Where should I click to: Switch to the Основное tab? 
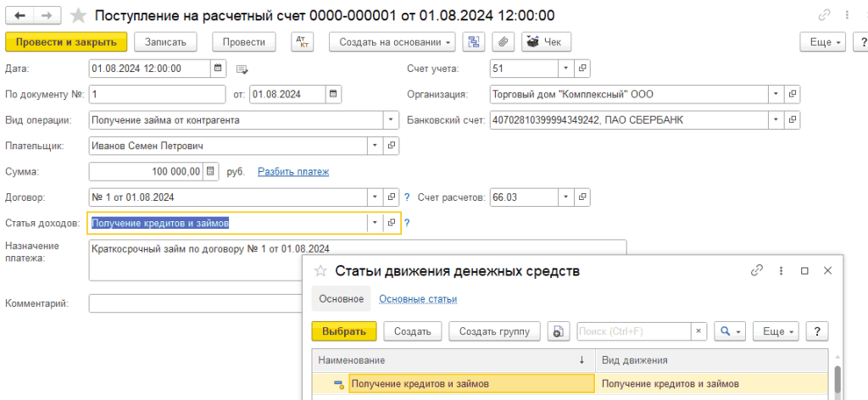point(341,299)
